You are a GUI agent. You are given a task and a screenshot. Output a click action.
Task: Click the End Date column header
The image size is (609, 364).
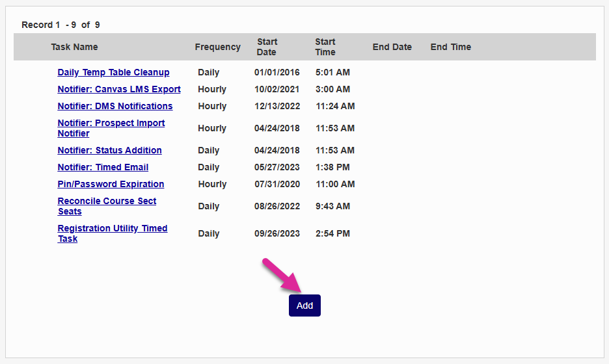(x=392, y=47)
